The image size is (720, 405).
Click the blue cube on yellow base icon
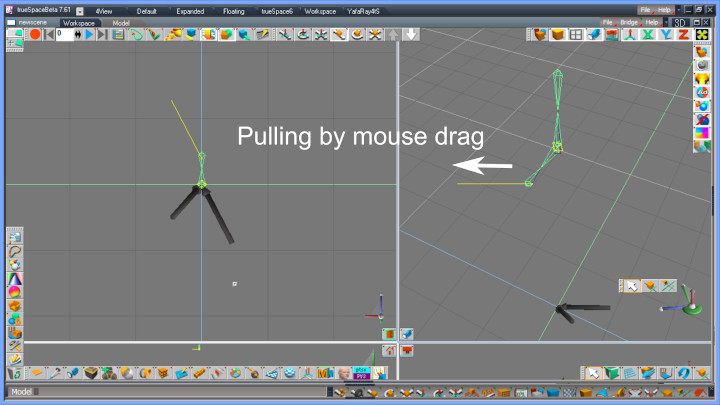tap(191, 34)
